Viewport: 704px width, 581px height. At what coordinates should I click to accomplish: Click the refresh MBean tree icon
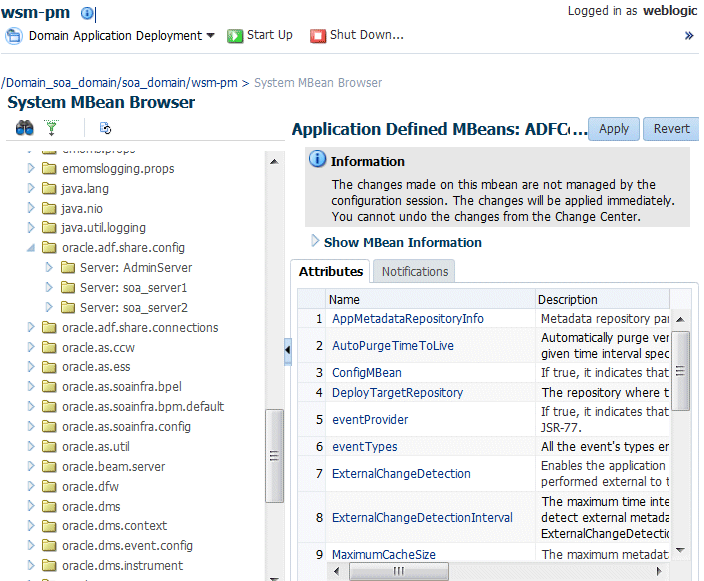point(105,128)
